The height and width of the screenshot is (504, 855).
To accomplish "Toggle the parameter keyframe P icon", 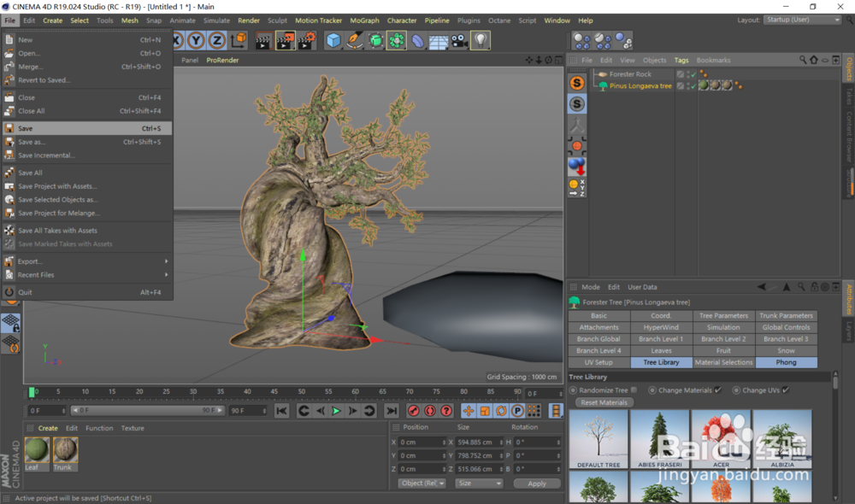I will 517,411.
